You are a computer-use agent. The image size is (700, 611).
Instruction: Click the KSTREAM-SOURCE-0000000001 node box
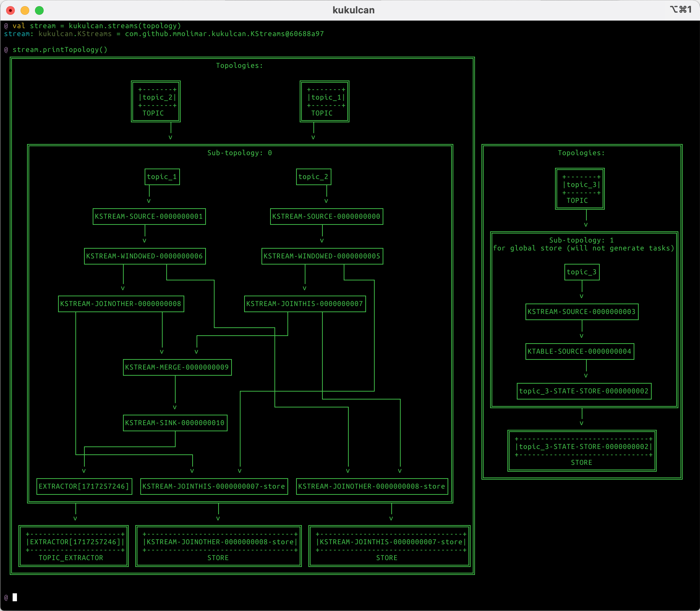(x=149, y=217)
